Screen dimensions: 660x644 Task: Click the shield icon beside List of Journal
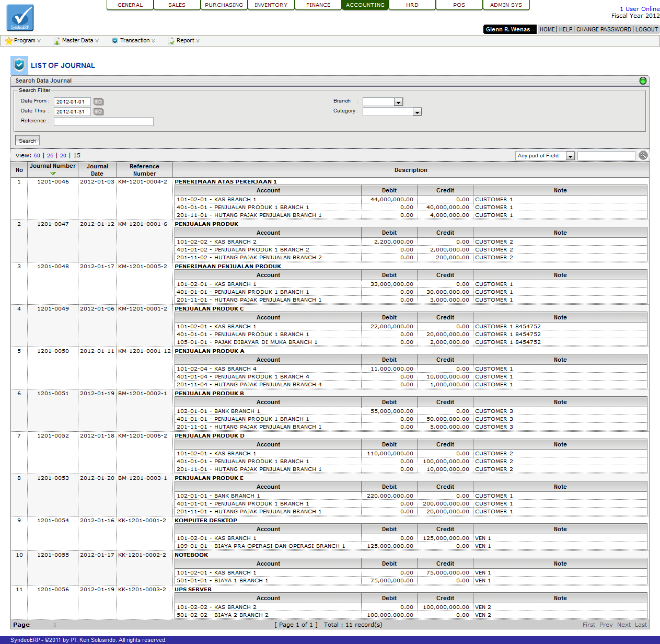(19, 65)
